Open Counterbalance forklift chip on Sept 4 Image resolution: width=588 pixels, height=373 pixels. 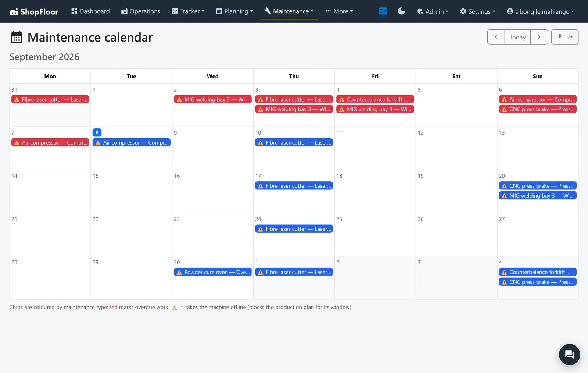(x=375, y=99)
